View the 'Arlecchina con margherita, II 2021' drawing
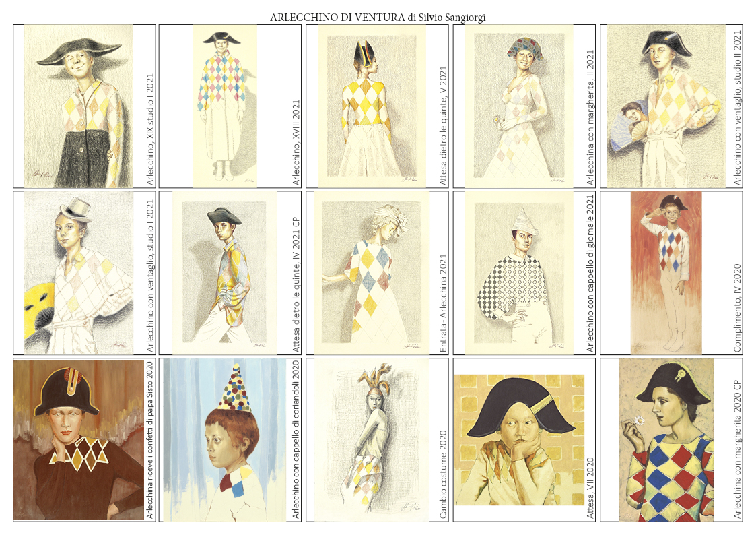The width and height of the screenshot is (756, 535). (x=518, y=106)
